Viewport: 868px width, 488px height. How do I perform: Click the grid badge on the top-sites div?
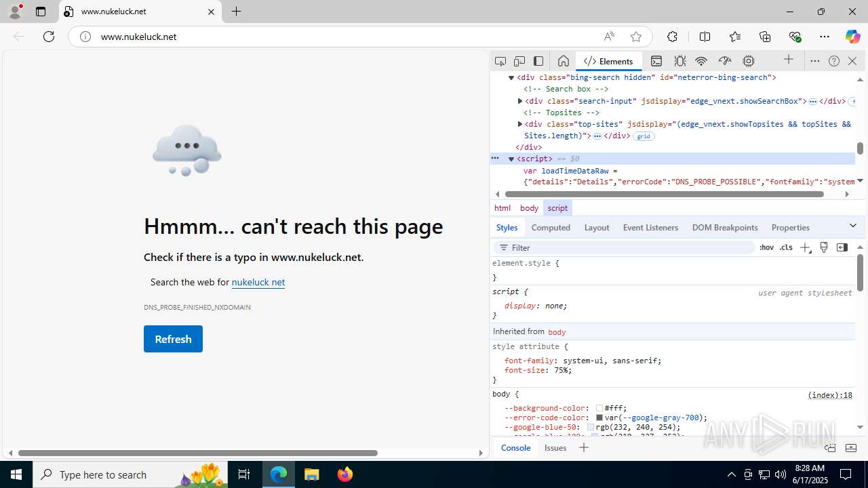pos(644,136)
